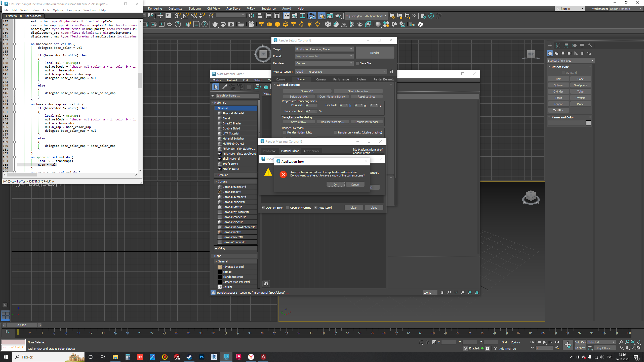Select the Mirror tool on the main toolbar
Screen dimensions: 644x362
[251, 16]
